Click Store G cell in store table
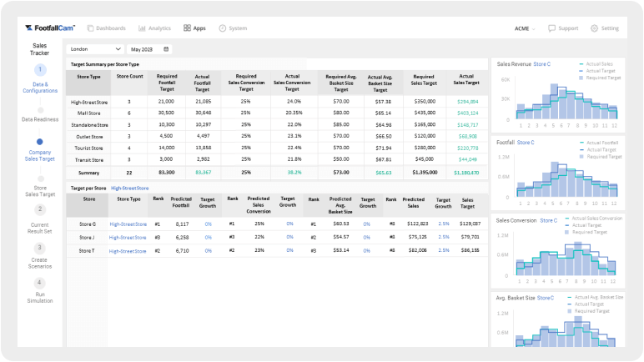The height and width of the screenshot is (362, 644). click(88, 224)
